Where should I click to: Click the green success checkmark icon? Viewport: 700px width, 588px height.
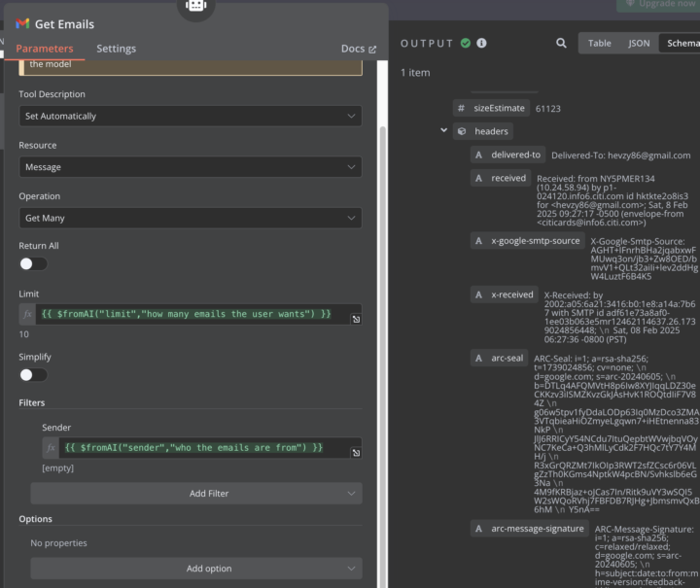[x=466, y=43]
